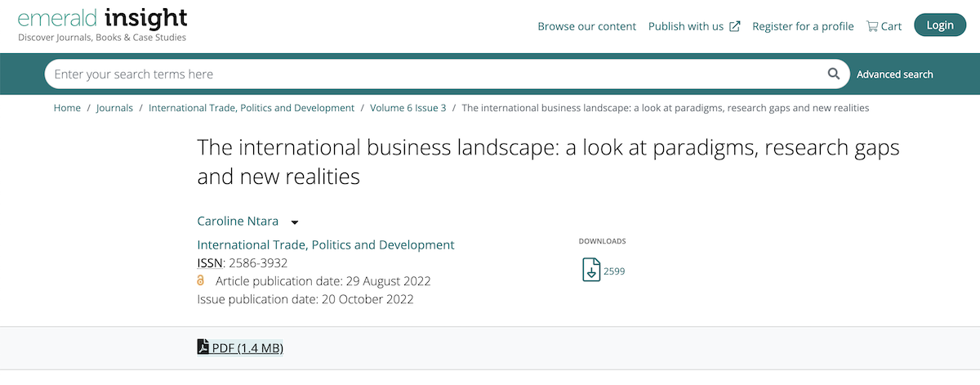Click the ISSN number 2586-3932

(x=258, y=262)
